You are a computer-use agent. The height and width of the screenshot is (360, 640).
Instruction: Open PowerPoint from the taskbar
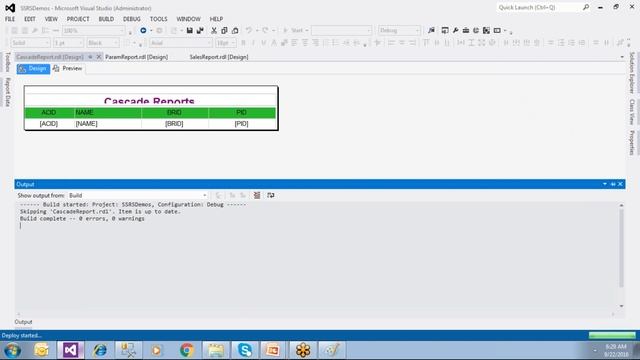[273, 350]
